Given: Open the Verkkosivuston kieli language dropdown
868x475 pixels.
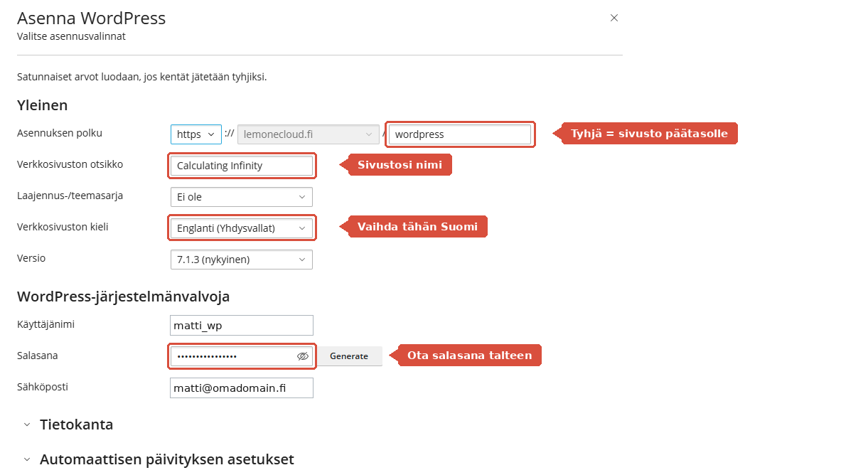Looking at the screenshot, I should pos(241,228).
